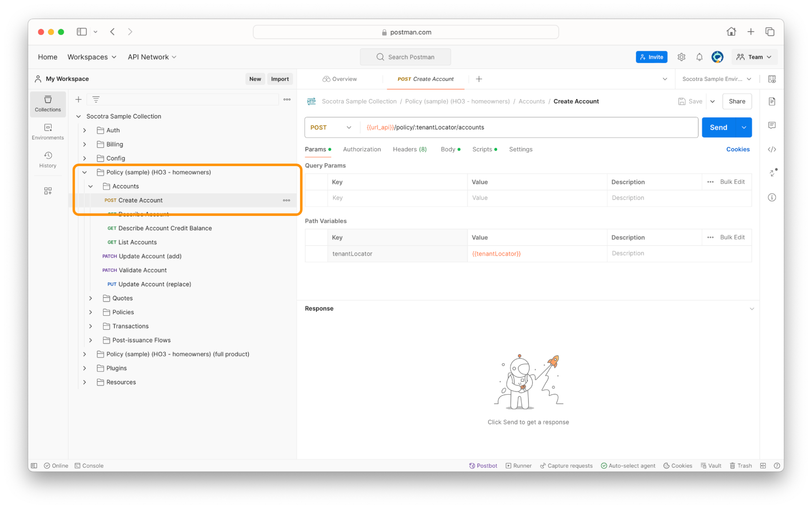Click the Send button for POST request
Screen dimensions: 812x509
[x=719, y=127]
